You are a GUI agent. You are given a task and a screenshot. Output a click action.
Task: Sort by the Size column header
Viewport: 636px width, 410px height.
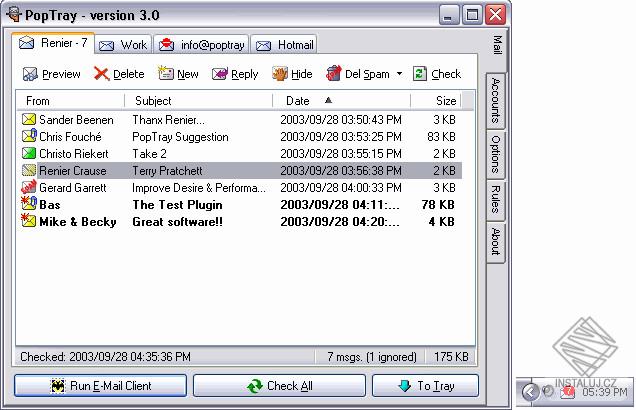click(x=436, y=101)
